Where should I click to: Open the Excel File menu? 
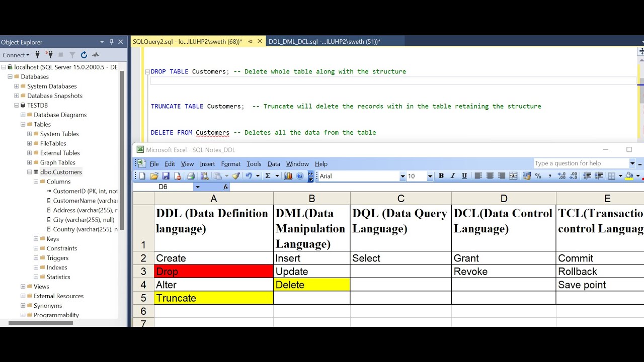[154, 164]
